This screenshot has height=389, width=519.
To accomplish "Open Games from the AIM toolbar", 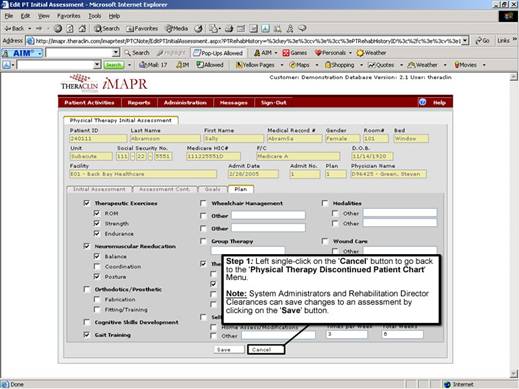I will [295, 53].
